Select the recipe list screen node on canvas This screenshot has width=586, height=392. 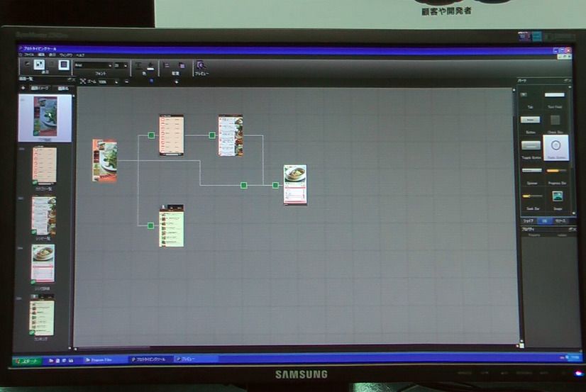(231, 135)
